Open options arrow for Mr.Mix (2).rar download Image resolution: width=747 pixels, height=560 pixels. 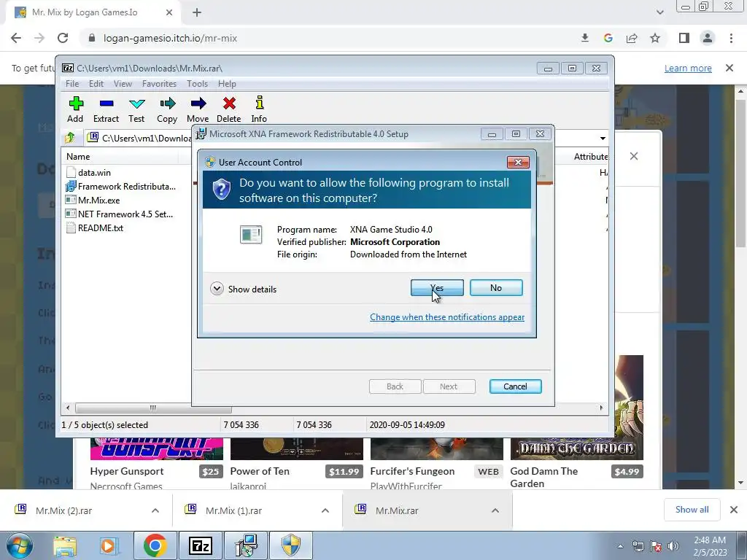tap(155, 510)
